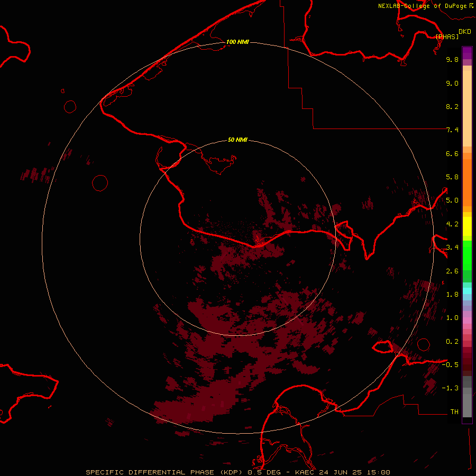The width and height of the screenshot is (476, 476).
Task: Click the 7.4 value on the color scale
Action: [x=452, y=130]
